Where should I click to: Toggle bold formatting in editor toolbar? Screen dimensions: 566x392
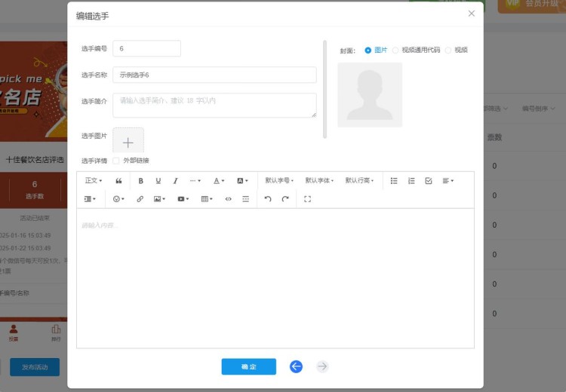click(x=140, y=181)
